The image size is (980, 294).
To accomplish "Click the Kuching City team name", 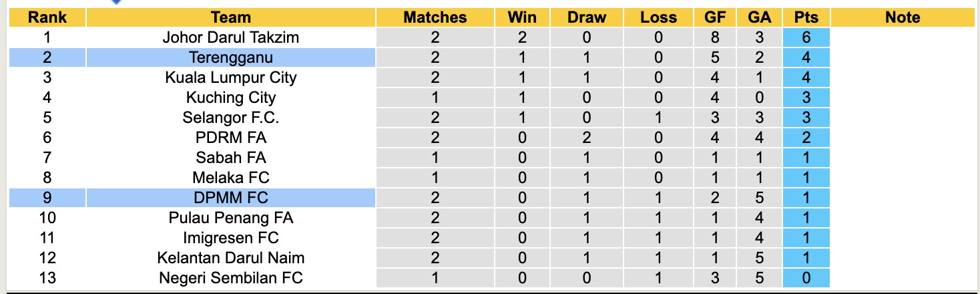I will pyautogui.click(x=230, y=98).
